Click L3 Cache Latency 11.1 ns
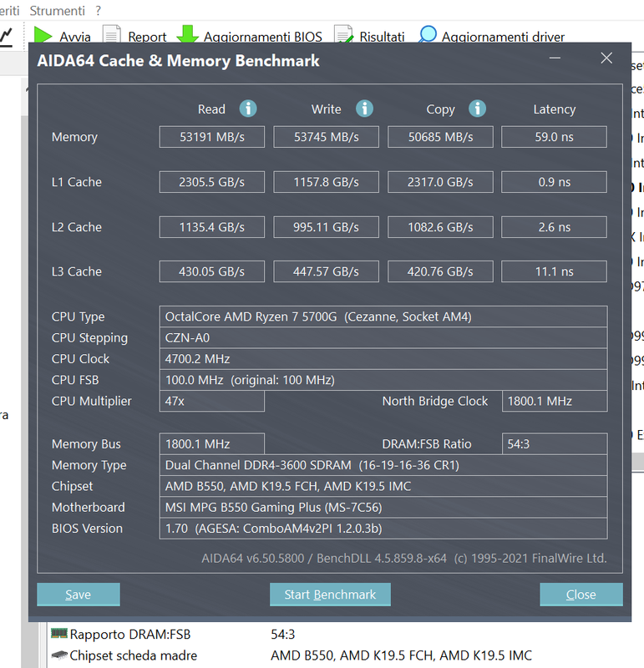The height and width of the screenshot is (668, 644). coord(554,271)
